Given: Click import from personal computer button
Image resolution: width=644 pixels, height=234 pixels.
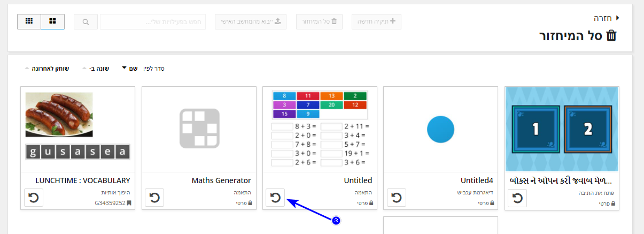Looking at the screenshot, I should pos(251,22).
